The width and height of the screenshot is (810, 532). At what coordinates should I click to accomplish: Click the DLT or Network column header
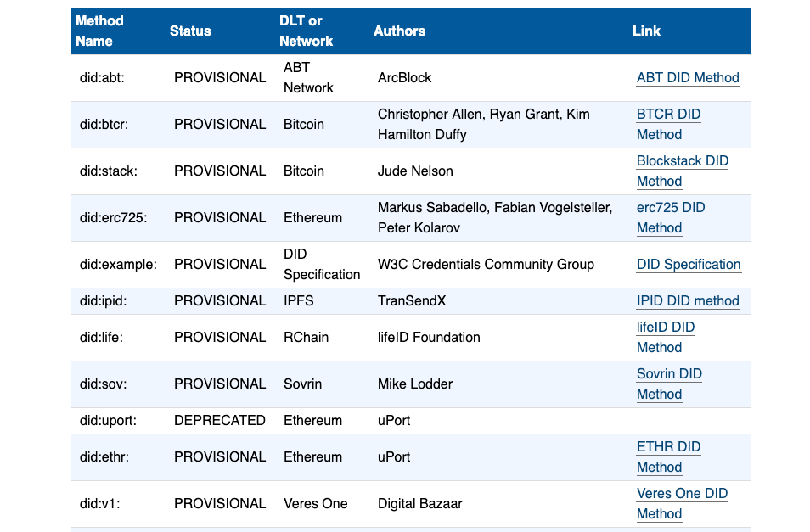pyautogui.click(x=306, y=31)
